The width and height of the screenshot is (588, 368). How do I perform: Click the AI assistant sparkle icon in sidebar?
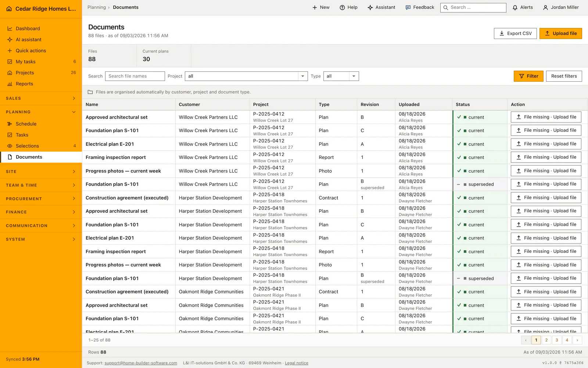[x=10, y=40]
